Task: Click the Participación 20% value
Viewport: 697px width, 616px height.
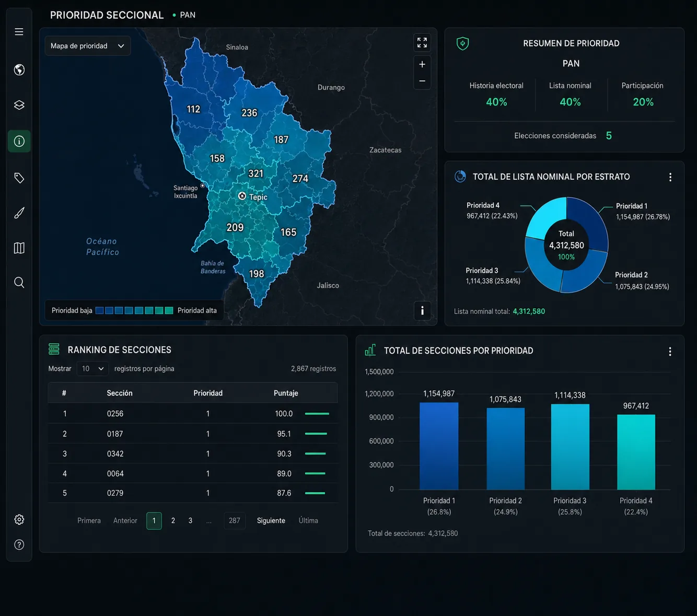Action: pos(643,102)
